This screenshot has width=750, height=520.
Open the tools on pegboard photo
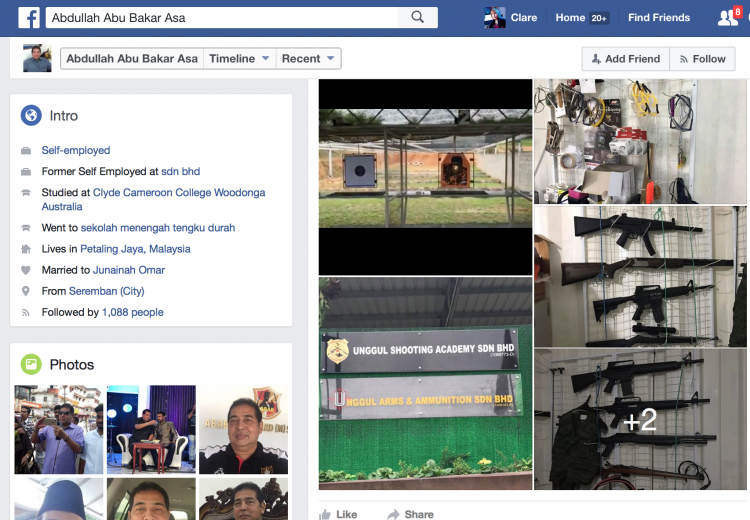tap(640, 142)
